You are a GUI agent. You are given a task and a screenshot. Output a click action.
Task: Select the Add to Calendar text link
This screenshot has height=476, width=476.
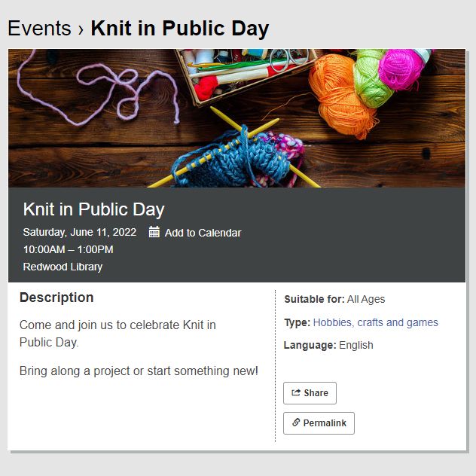pos(203,233)
